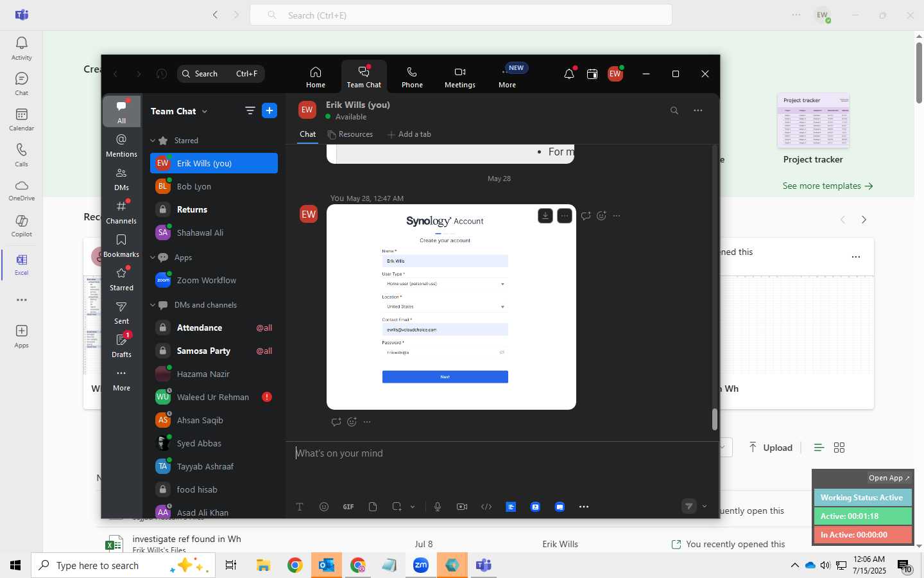Open the Project tracker template thumbnail

tap(813, 120)
